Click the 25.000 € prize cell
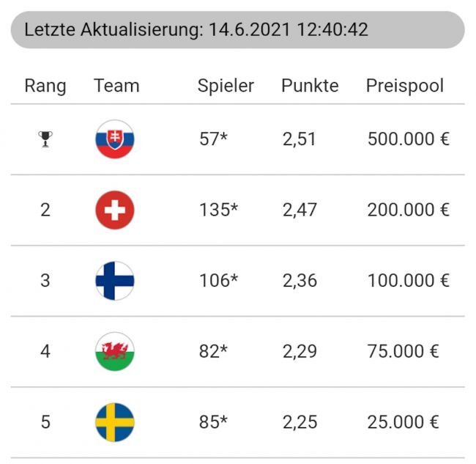The height and width of the screenshot is (464, 476). pos(403,422)
